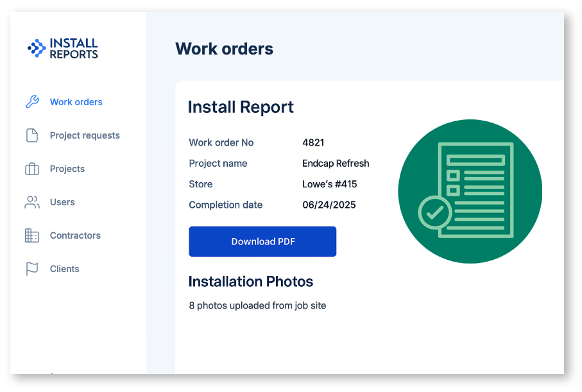The height and width of the screenshot is (392, 582).
Task: Select the Contractors building icon
Action: click(32, 235)
